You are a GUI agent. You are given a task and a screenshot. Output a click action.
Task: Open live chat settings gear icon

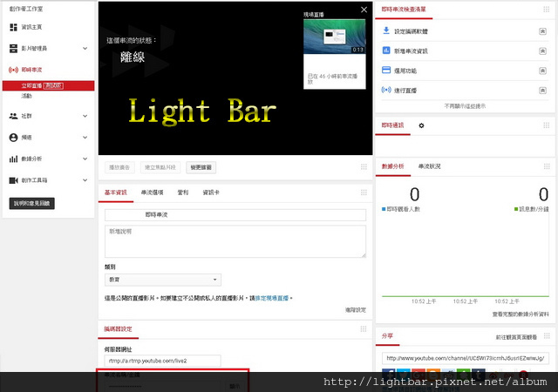coord(421,125)
